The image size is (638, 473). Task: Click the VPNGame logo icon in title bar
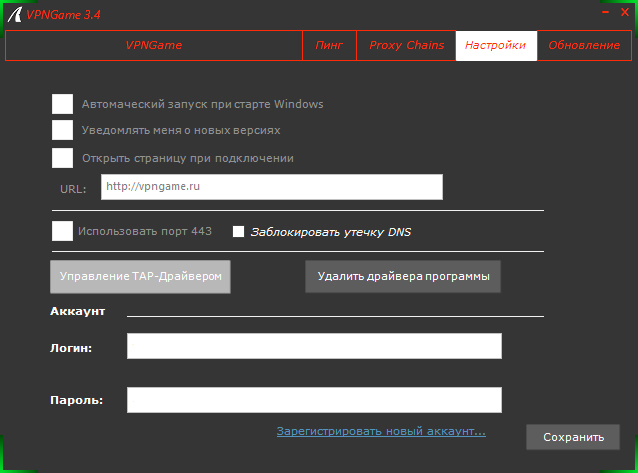pos(15,15)
